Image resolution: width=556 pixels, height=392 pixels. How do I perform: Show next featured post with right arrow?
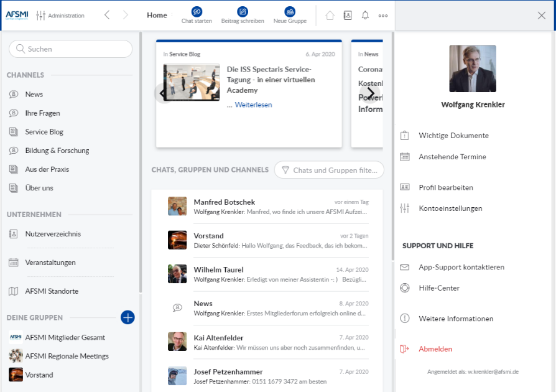click(x=371, y=94)
